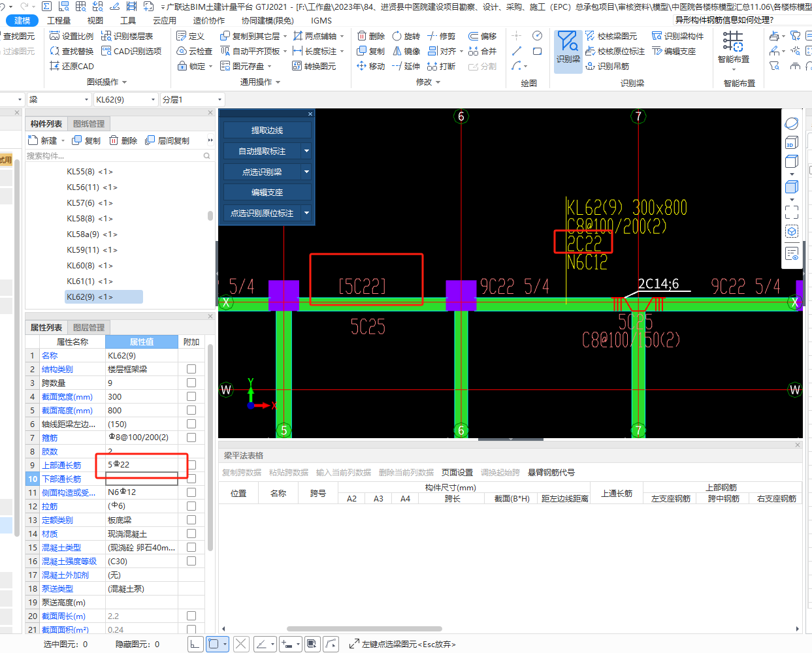Open the KL62(9) component dropdown
812x653 pixels.
(x=126, y=99)
